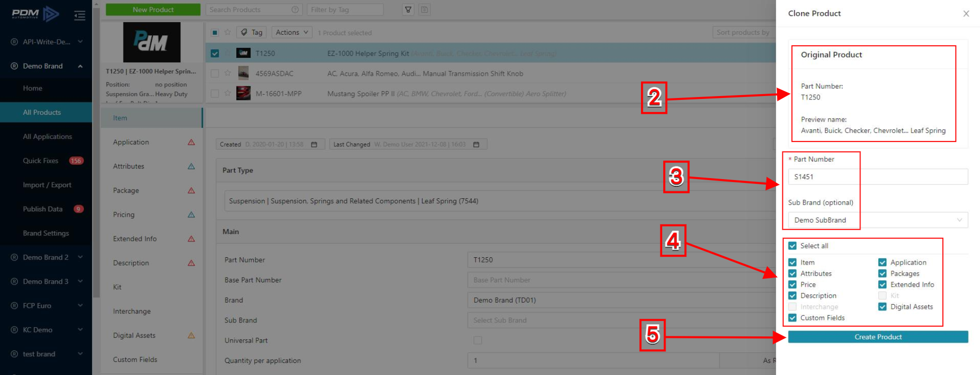980x375 pixels.
Task: Uncheck the Select all checkbox
Action: [x=792, y=246]
